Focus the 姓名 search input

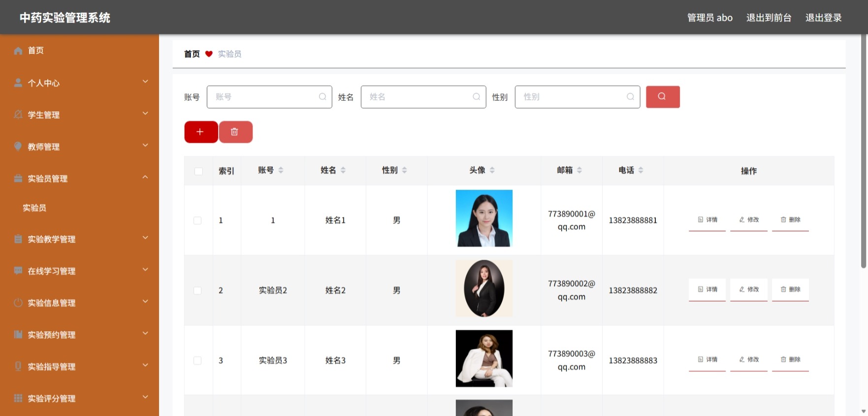click(x=423, y=97)
